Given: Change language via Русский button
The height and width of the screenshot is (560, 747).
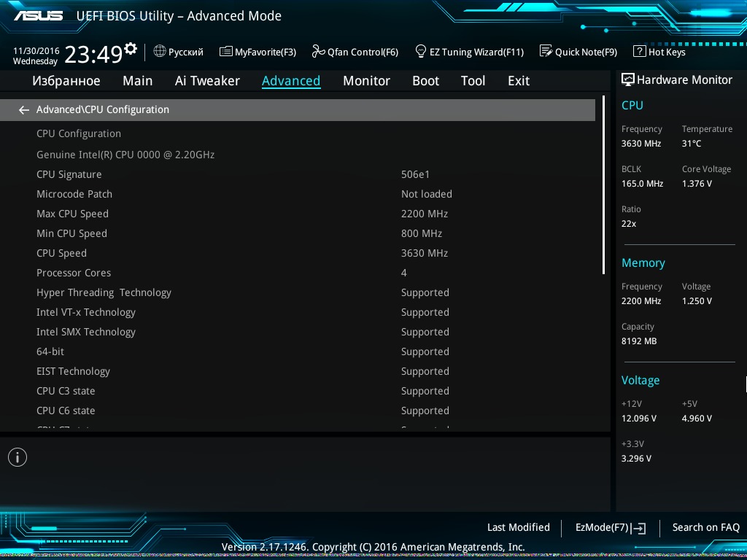Looking at the screenshot, I should 179,52.
